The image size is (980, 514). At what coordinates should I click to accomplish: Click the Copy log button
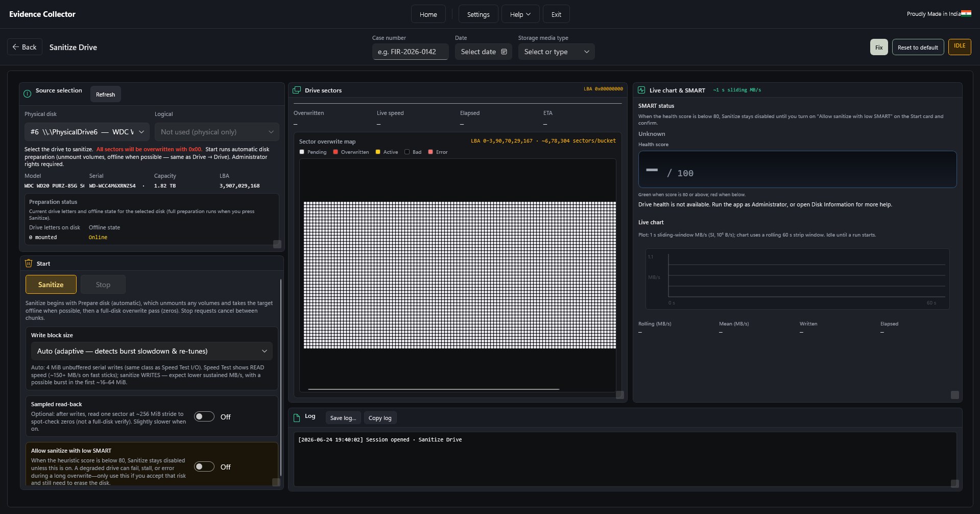coord(380,418)
